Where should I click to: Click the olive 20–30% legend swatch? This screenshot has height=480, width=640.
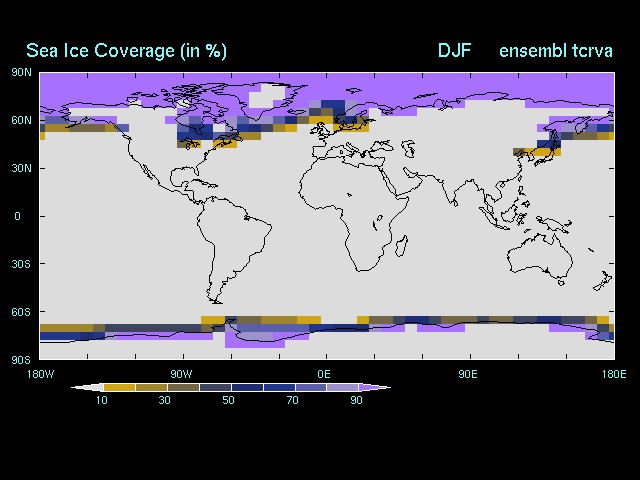coord(150,387)
